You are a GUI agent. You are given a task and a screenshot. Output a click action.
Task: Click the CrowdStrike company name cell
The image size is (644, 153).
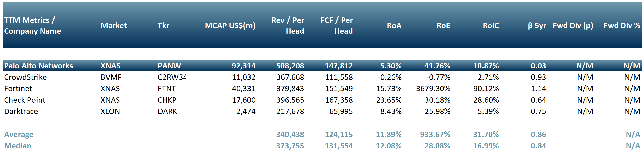(x=25, y=77)
